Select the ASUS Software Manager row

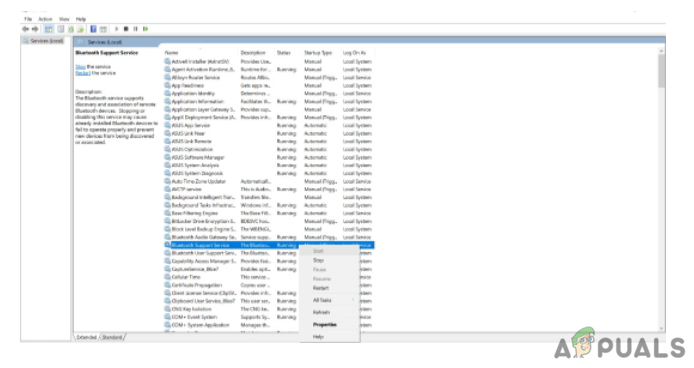click(269, 157)
